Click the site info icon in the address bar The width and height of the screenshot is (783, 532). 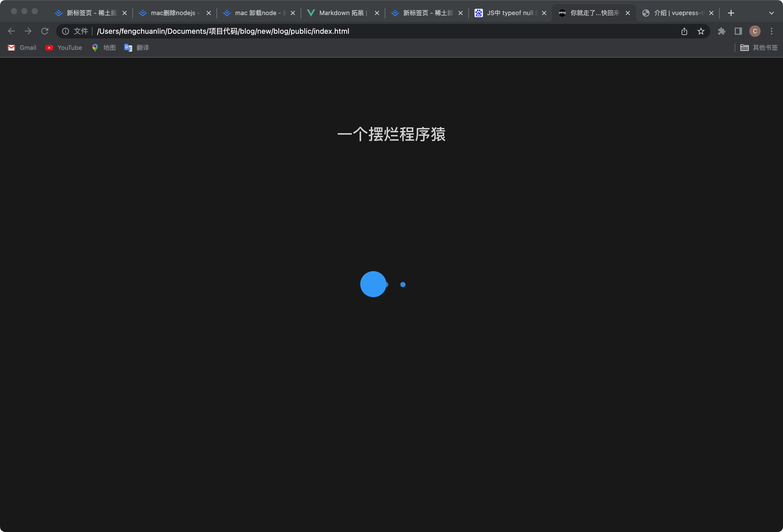click(66, 31)
